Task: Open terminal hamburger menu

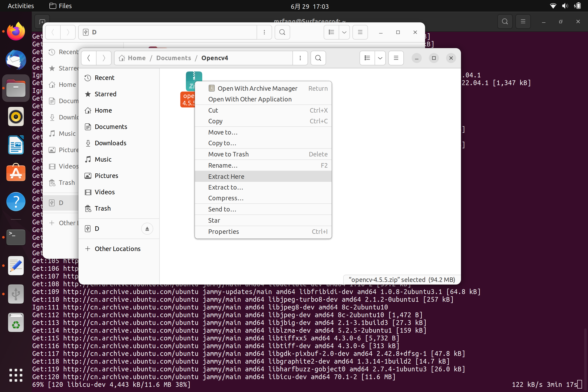Action: pyautogui.click(x=523, y=21)
